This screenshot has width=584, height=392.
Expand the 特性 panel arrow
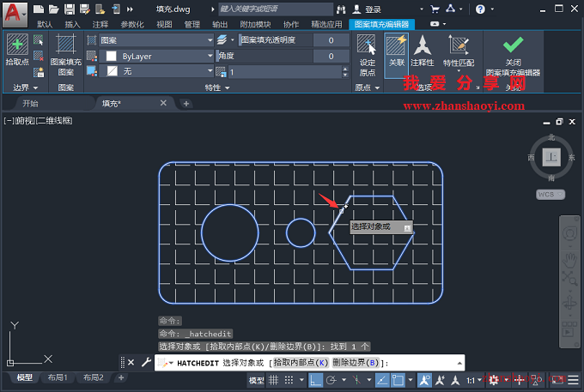[228, 88]
